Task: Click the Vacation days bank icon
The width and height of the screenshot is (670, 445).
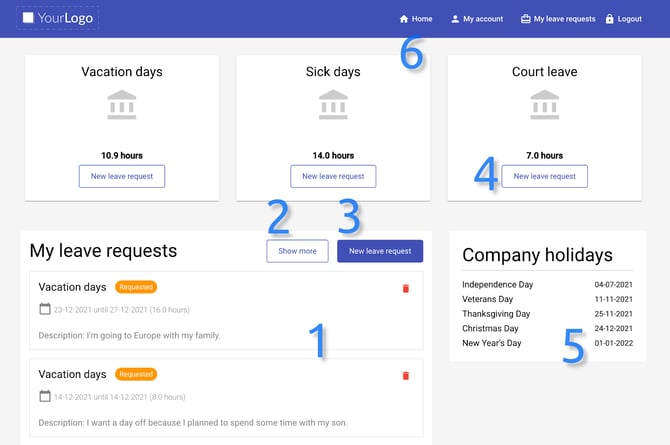Action: [122, 105]
